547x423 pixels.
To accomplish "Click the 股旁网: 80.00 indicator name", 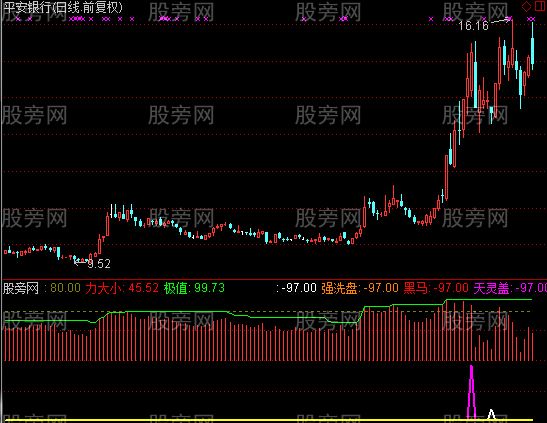I will pyautogui.click(x=42, y=288).
